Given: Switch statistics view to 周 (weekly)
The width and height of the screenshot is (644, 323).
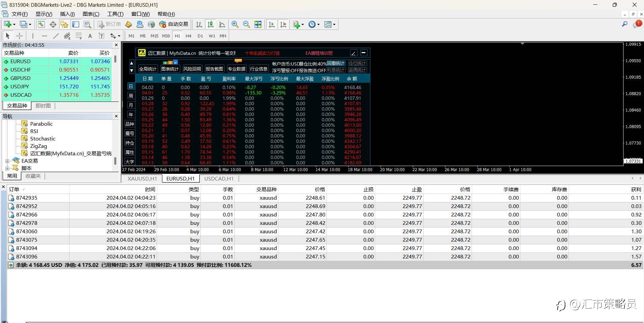Looking at the screenshot, I should (131, 96).
